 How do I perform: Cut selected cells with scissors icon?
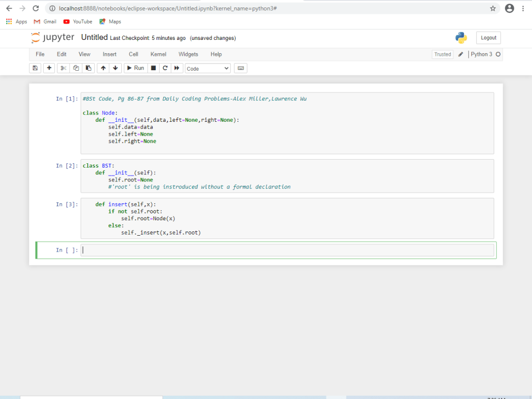63,68
